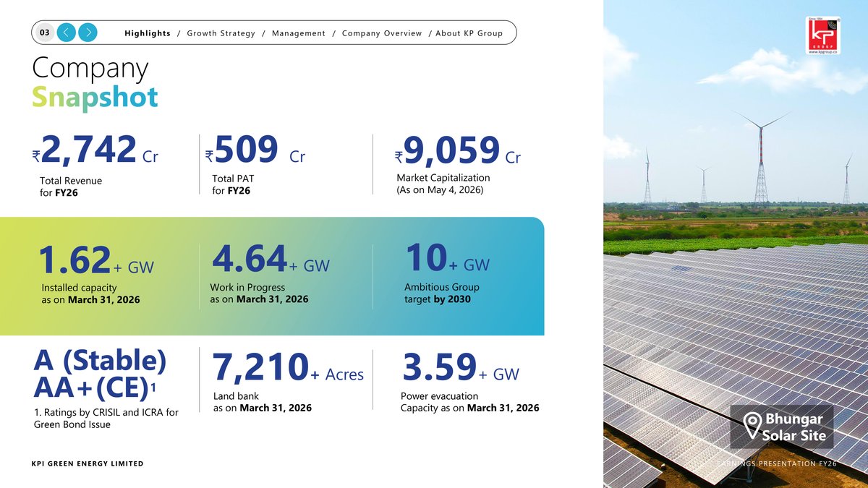The image size is (868, 488).
Task: Select 'Market Capitalization' label
Action: pyautogui.click(x=443, y=178)
